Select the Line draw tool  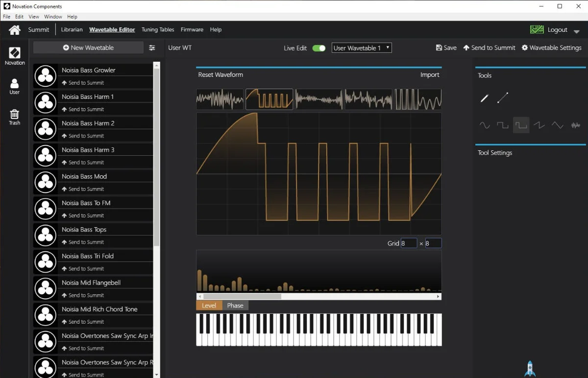502,98
